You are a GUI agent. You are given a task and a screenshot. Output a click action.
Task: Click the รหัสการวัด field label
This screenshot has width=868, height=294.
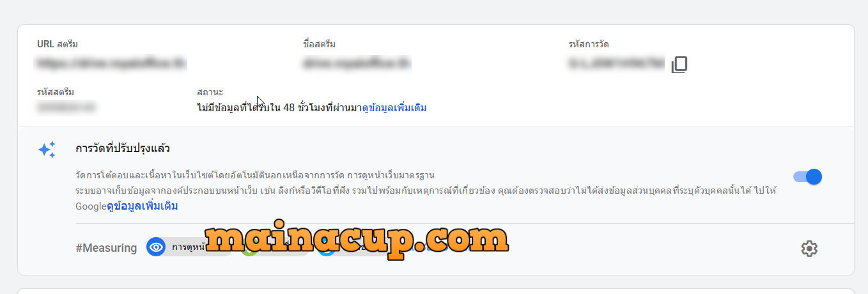[588, 44]
